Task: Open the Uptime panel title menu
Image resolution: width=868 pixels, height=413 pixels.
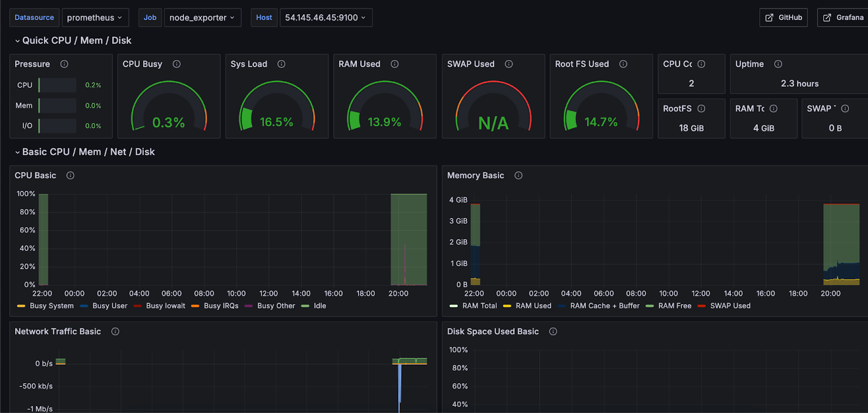Action: [x=749, y=64]
